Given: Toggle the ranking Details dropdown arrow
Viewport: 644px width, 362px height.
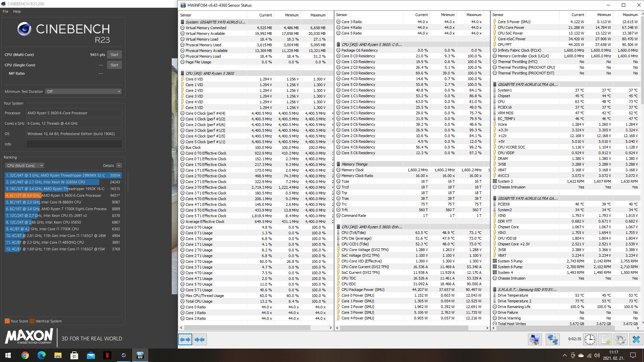Looking at the screenshot, I should click(119, 166).
